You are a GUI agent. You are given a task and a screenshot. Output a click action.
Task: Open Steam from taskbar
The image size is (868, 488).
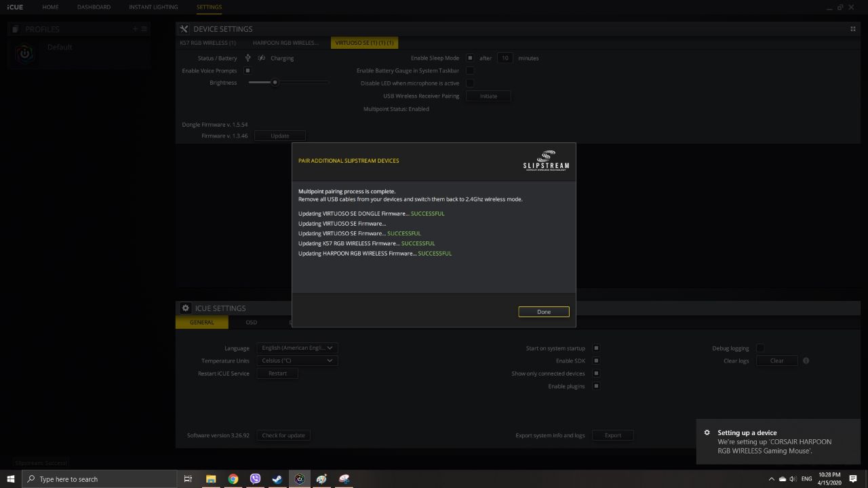[x=277, y=479]
